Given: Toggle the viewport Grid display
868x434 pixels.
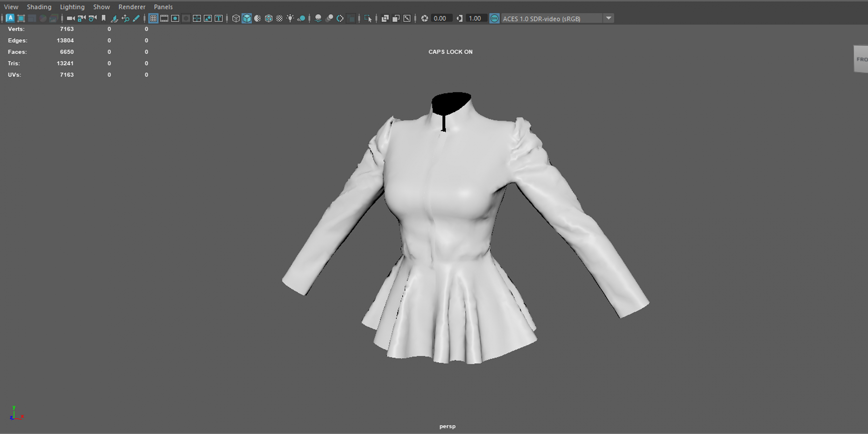Looking at the screenshot, I should (x=153, y=18).
